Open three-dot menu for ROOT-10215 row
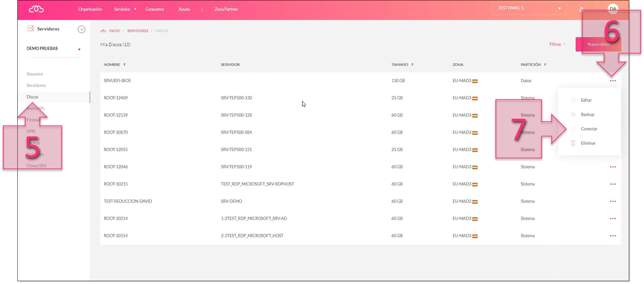Screen dimensions: 644x284 613,184
